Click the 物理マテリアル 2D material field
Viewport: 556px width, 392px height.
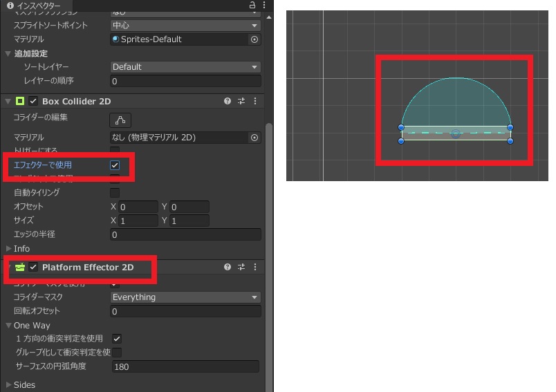(179, 138)
